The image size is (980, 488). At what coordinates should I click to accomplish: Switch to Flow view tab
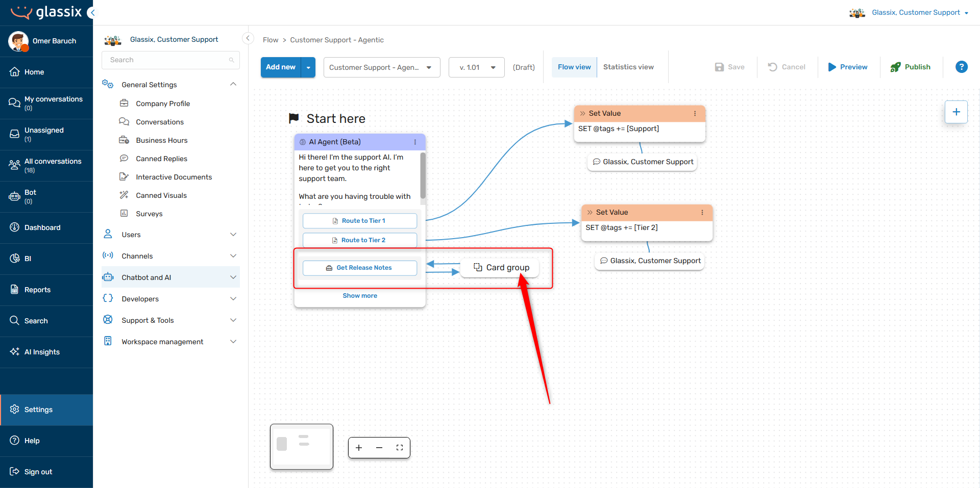point(574,67)
